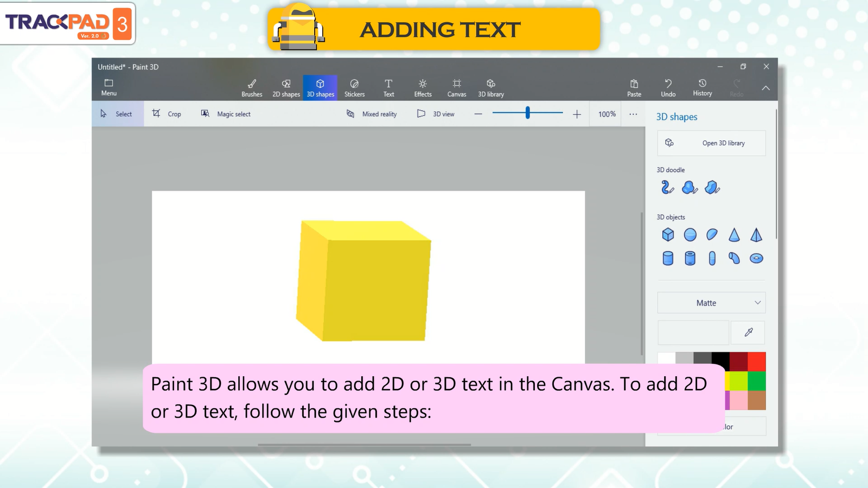Open the Menu folder icon
The height and width of the screenshot is (488, 868).
click(108, 87)
